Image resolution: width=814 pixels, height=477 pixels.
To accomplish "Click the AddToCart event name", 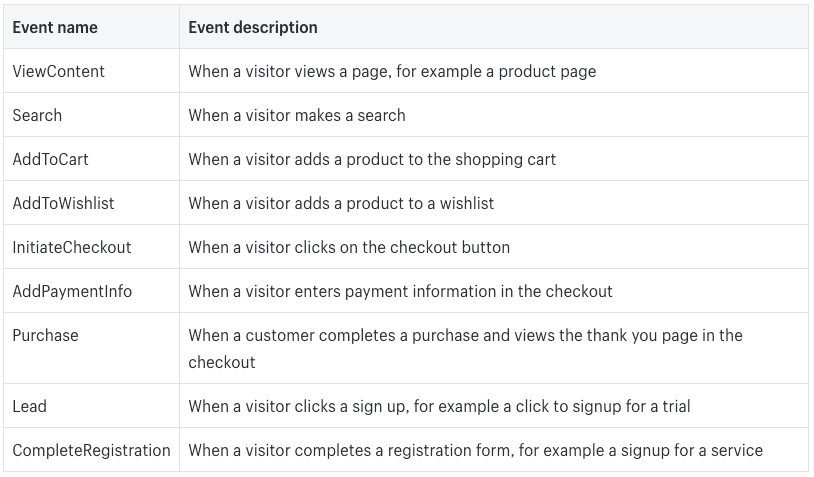I will (x=50, y=159).
